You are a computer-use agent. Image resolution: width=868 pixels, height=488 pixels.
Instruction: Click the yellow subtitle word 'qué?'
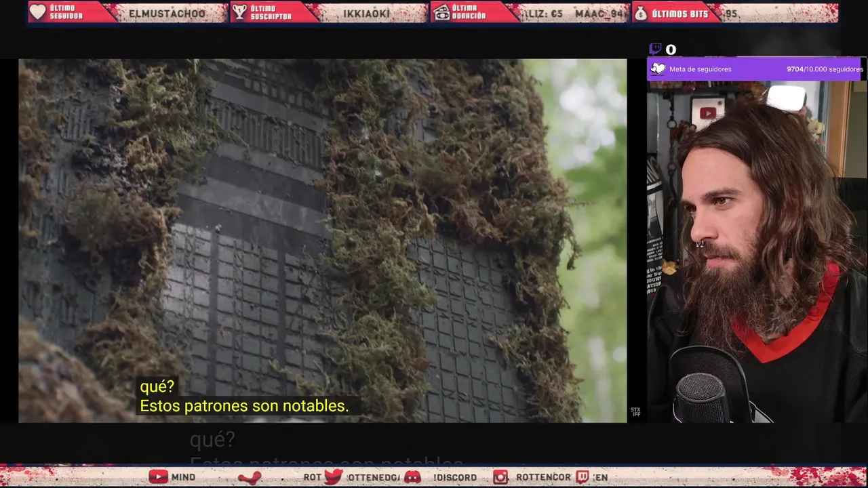[157, 387]
